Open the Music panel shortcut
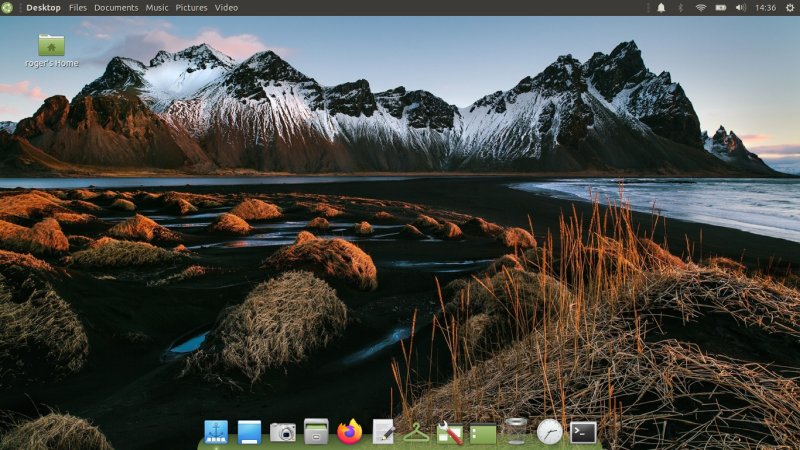Viewport: 800px width, 450px height. pyautogui.click(x=157, y=7)
